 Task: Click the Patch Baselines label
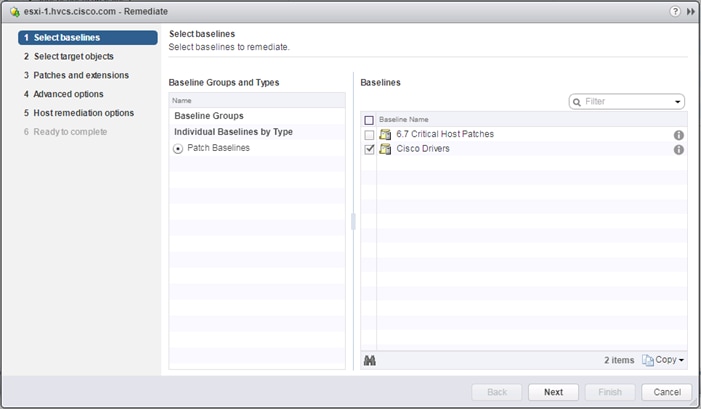[x=218, y=148]
